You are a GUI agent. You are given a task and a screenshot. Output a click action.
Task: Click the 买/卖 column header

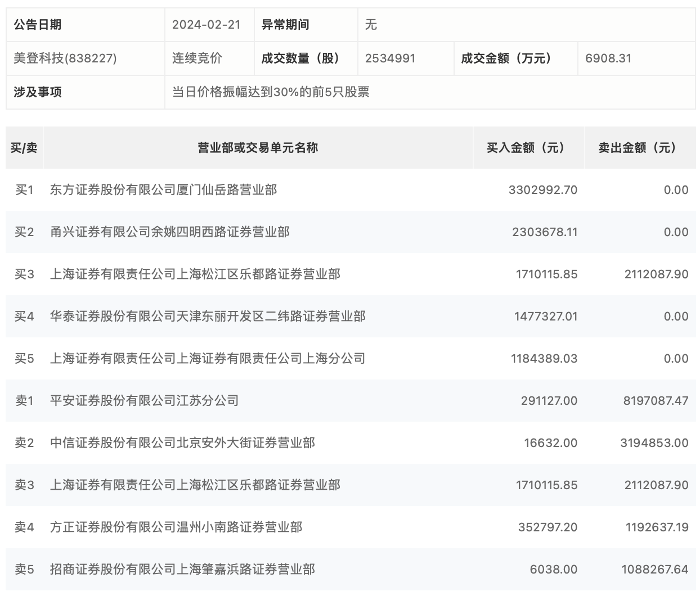coord(24,148)
